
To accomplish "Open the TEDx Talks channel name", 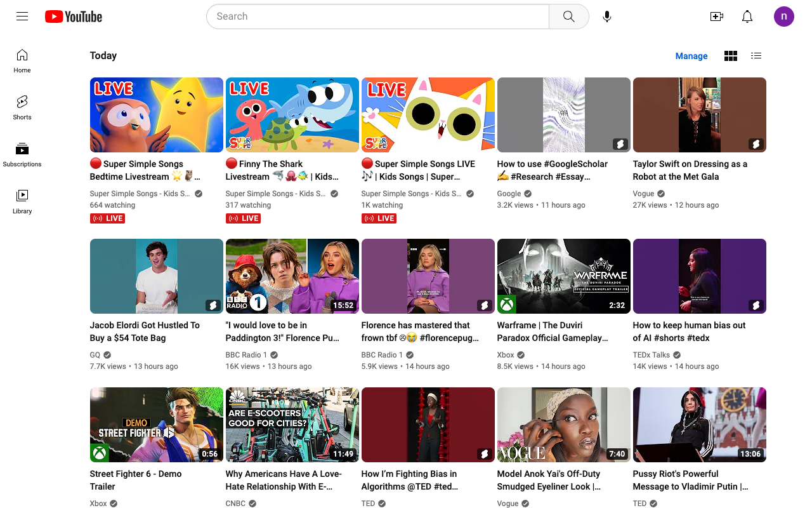I will coord(652,355).
